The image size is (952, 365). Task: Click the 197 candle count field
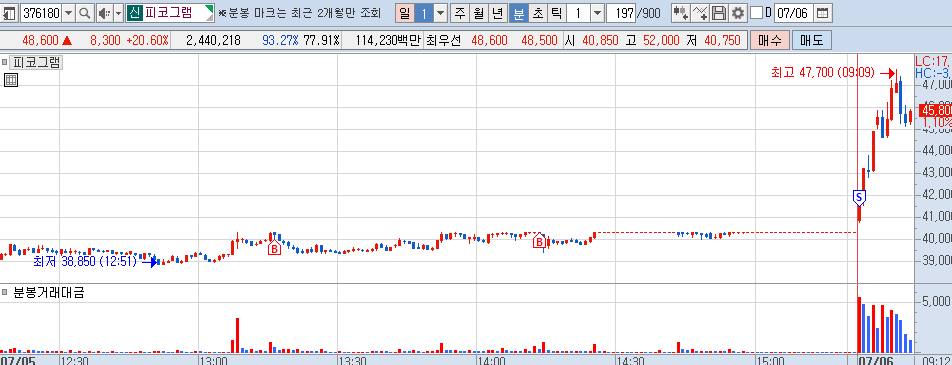point(620,13)
